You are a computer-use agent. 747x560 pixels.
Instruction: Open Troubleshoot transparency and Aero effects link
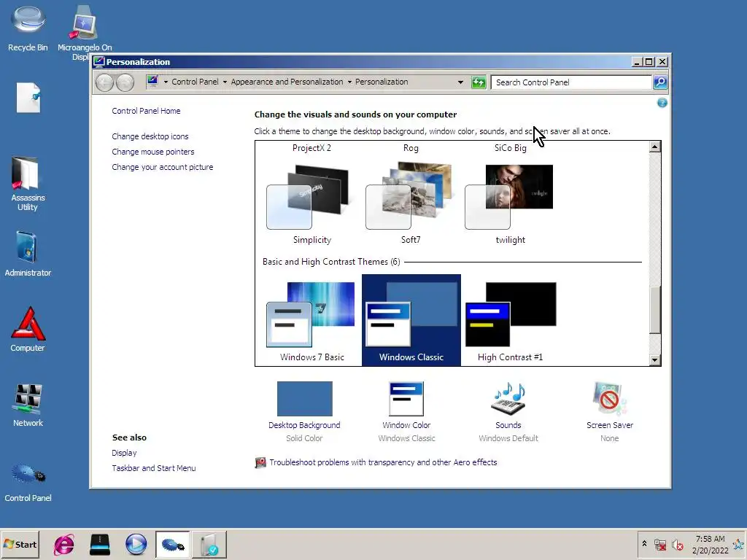tap(383, 462)
